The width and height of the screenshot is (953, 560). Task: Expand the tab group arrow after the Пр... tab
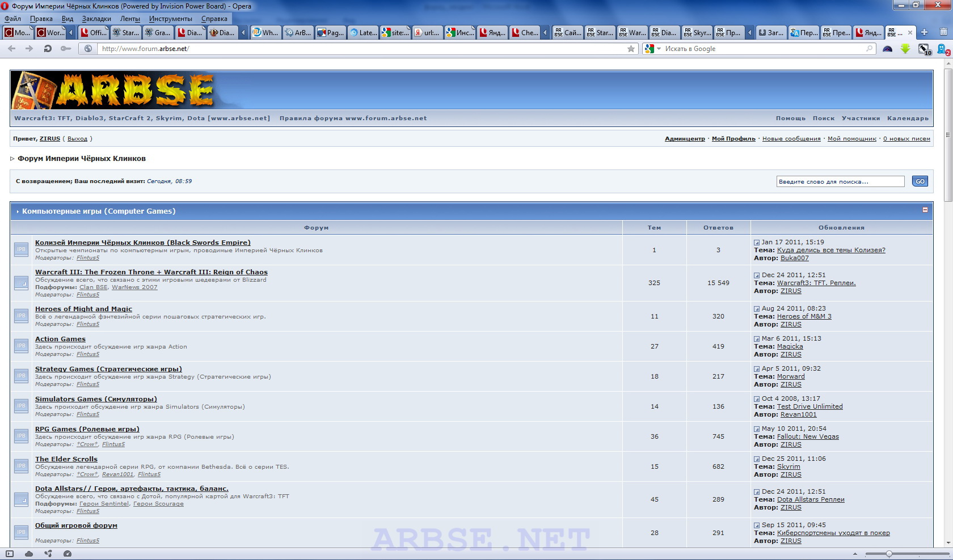click(x=749, y=33)
